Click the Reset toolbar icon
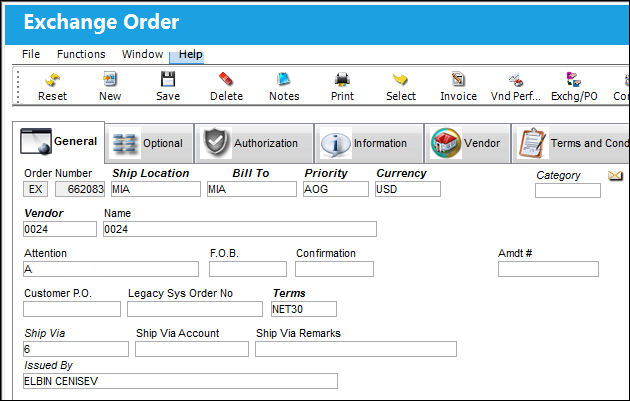Screen dimensions: 630x401 [53, 80]
